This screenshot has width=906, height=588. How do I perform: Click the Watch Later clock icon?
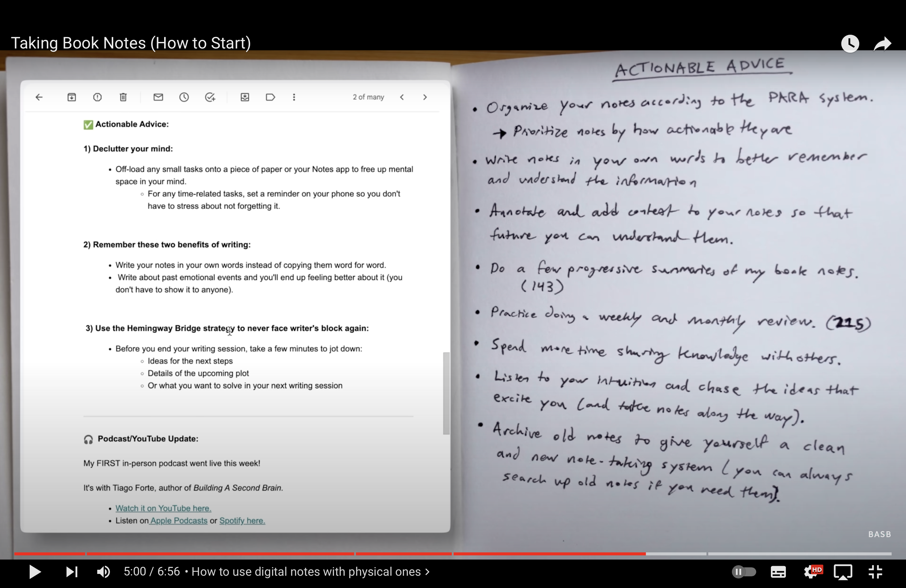850,43
